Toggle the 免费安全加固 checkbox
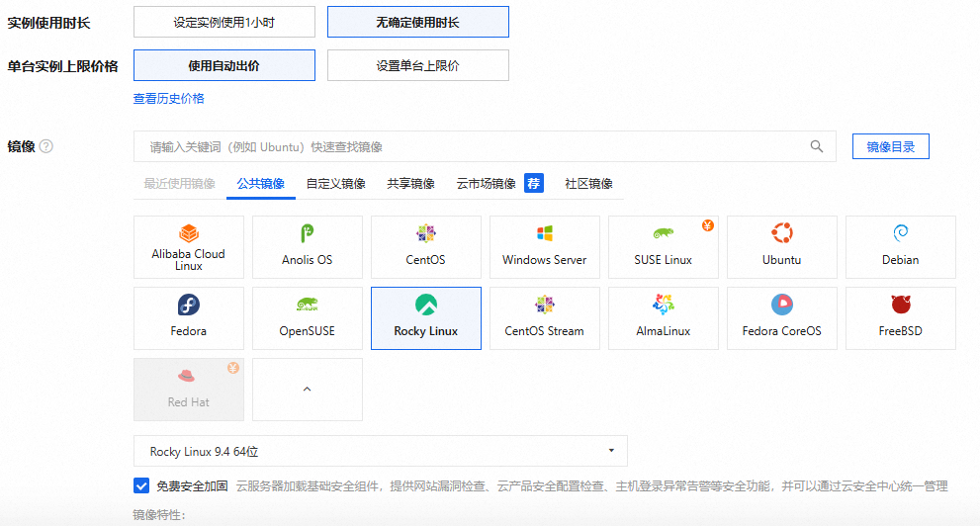The width and height of the screenshot is (980, 526). pos(141,486)
